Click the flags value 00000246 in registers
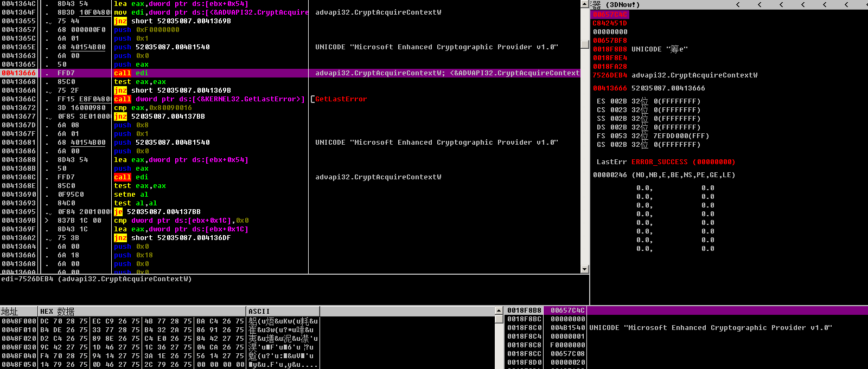 pyautogui.click(x=610, y=175)
